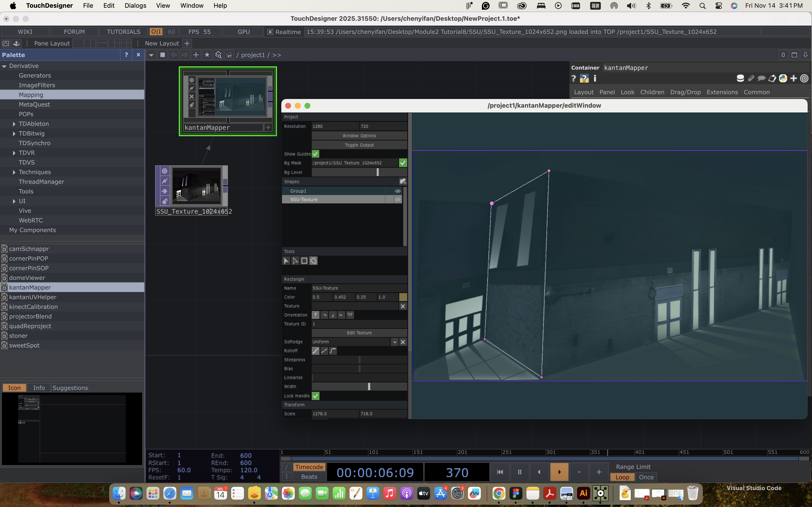Expand the TDAbleton palette folder

pyautogui.click(x=14, y=124)
